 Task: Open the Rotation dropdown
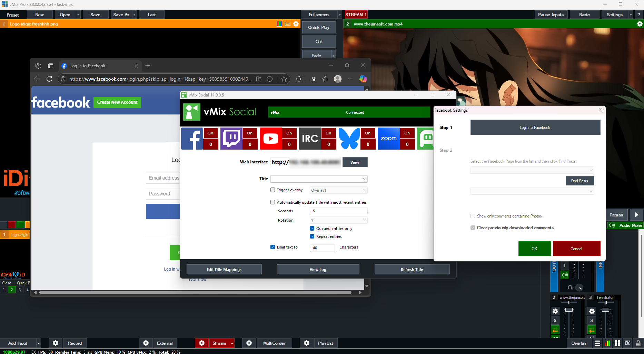(339, 220)
